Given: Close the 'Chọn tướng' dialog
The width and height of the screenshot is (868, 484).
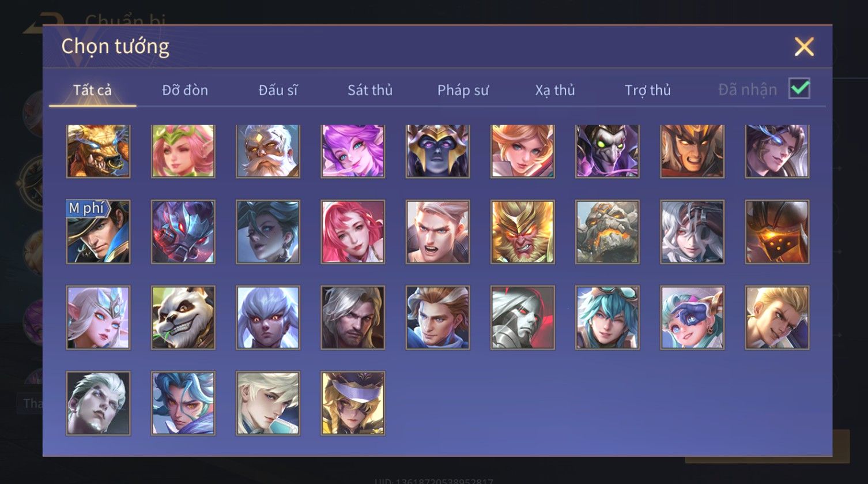Looking at the screenshot, I should coord(804,46).
